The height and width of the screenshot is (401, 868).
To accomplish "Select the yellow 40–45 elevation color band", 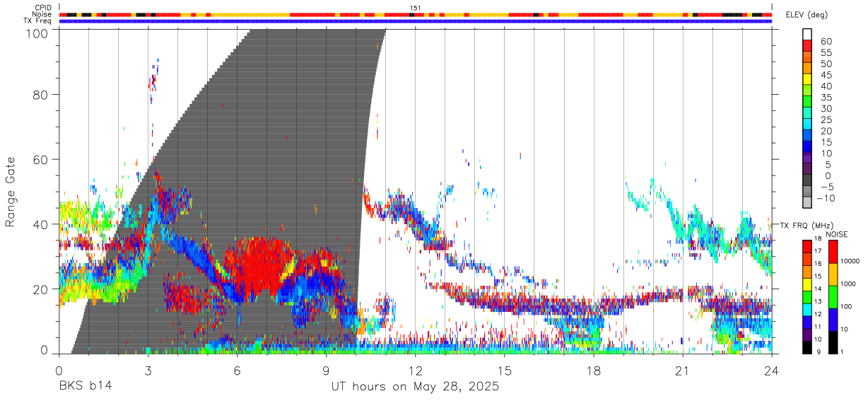I will [807, 81].
